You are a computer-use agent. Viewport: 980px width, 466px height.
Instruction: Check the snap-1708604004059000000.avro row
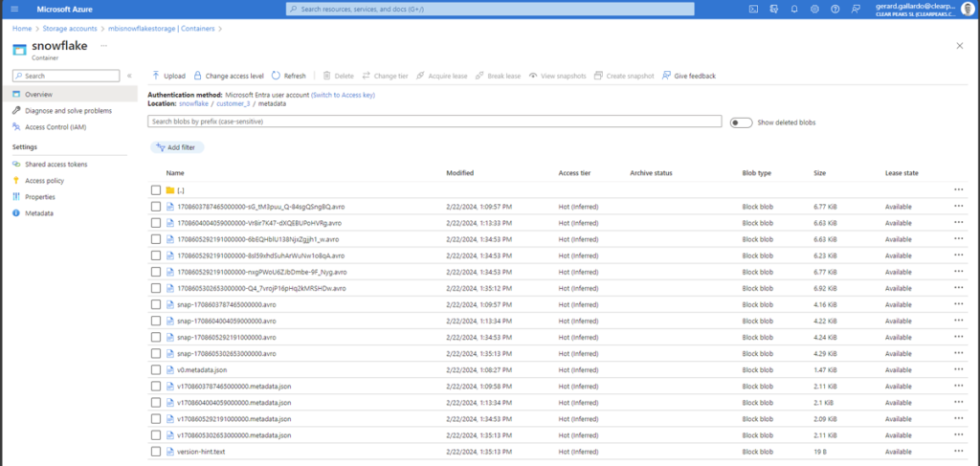click(x=156, y=321)
